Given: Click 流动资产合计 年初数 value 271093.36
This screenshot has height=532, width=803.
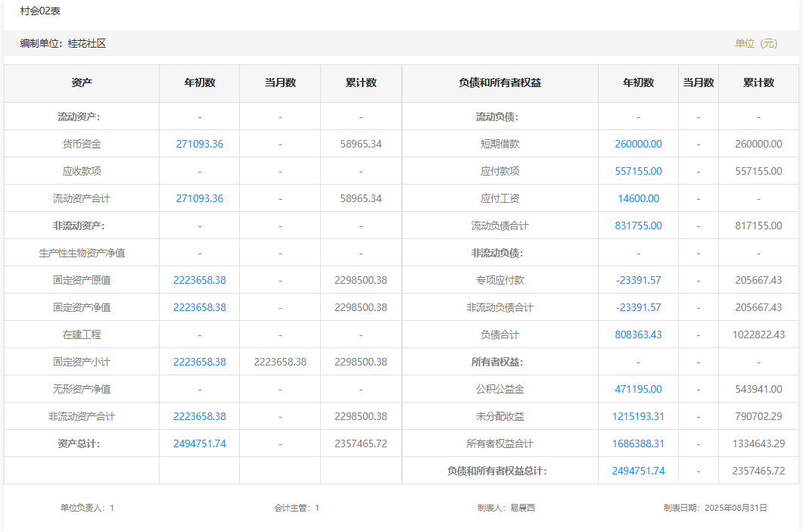Looking at the screenshot, I should (199, 198).
